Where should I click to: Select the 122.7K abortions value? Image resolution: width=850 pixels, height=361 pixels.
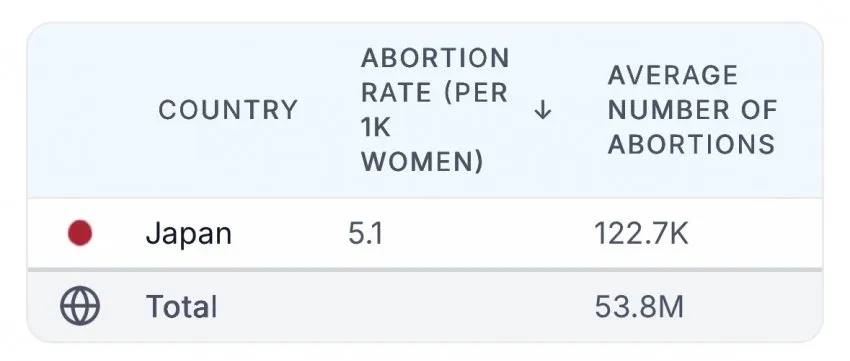641,234
